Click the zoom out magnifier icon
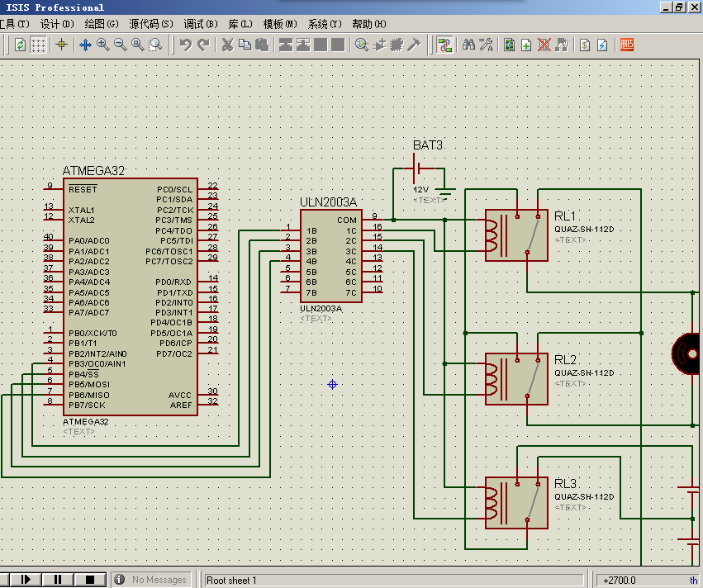The height and width of the screenshot is (588, 703). (x=120, y=45)
